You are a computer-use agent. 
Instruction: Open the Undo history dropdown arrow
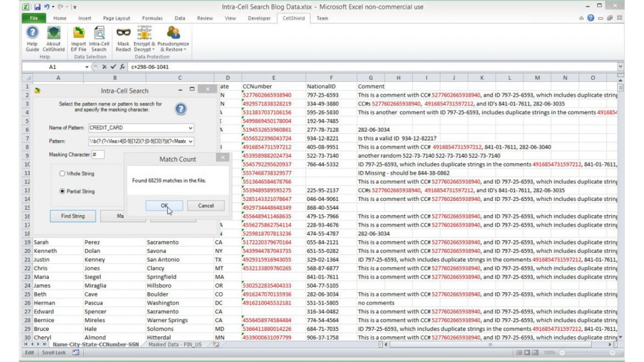pyautogui.click(x=54, y=7)
